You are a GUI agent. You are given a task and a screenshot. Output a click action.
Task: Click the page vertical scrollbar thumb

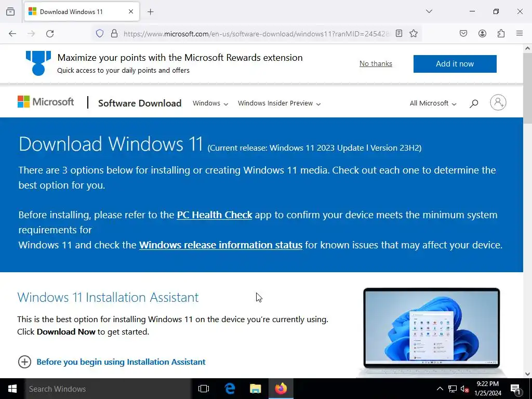527,88
